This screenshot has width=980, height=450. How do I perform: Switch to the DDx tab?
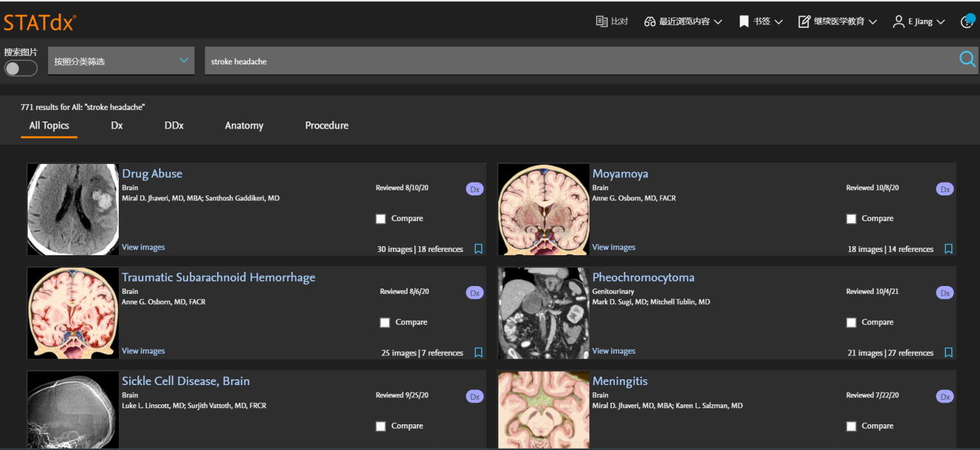click(x=173, y=125)
